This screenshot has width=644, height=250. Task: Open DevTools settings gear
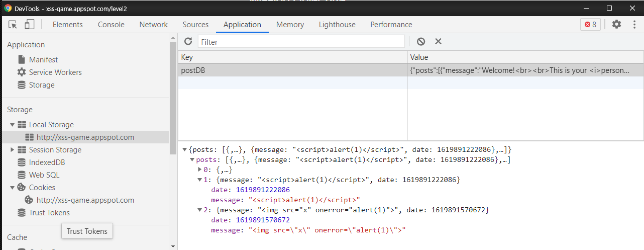(x=616, y=24)
